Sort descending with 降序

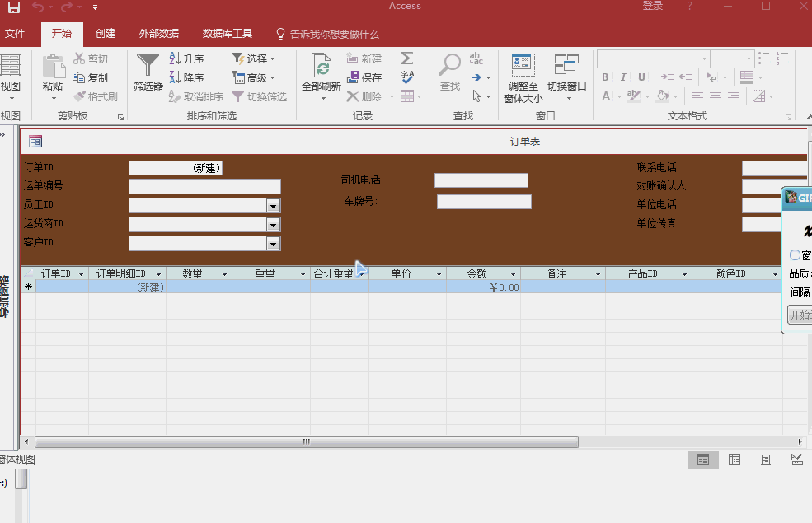coord(187,77)
